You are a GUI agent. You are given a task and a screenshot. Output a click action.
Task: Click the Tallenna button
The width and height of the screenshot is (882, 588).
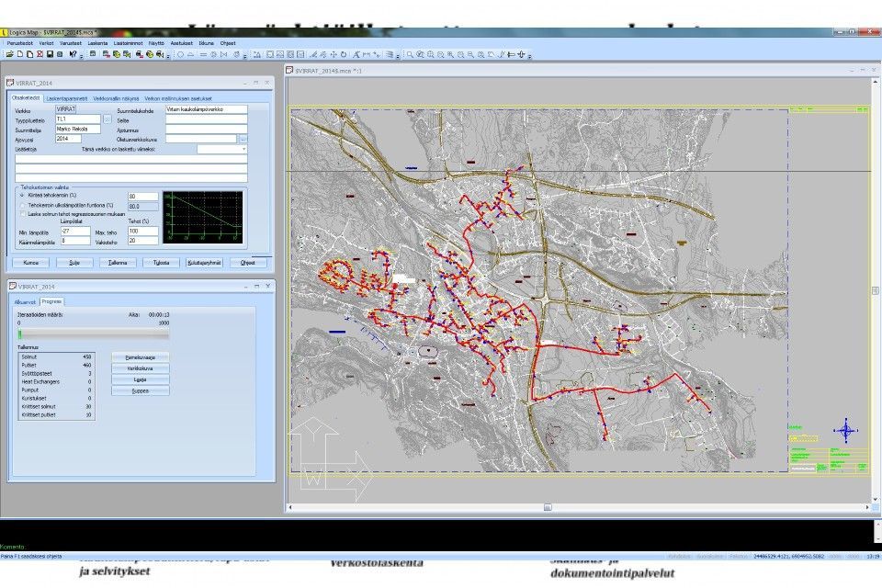click(x=117, y=262)
